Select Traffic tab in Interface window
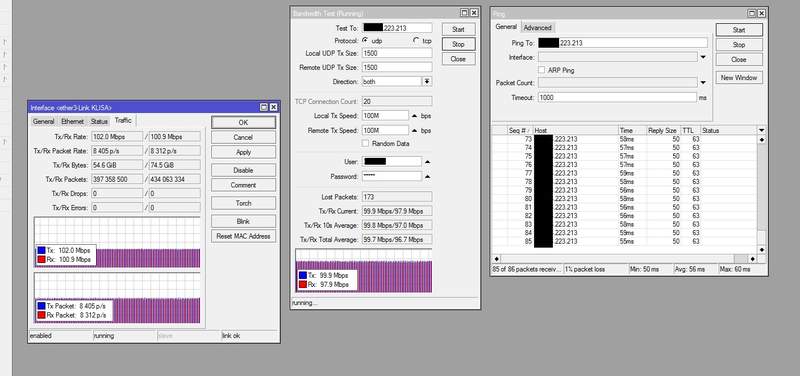The width and height of the screenshot is (800, 376). tap(123, 120)
